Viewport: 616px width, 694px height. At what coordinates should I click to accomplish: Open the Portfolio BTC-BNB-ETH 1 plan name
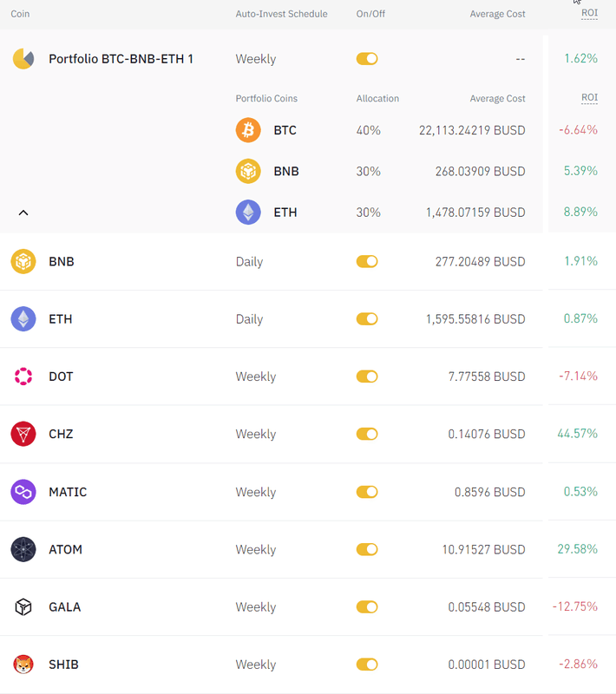[121, 59]
